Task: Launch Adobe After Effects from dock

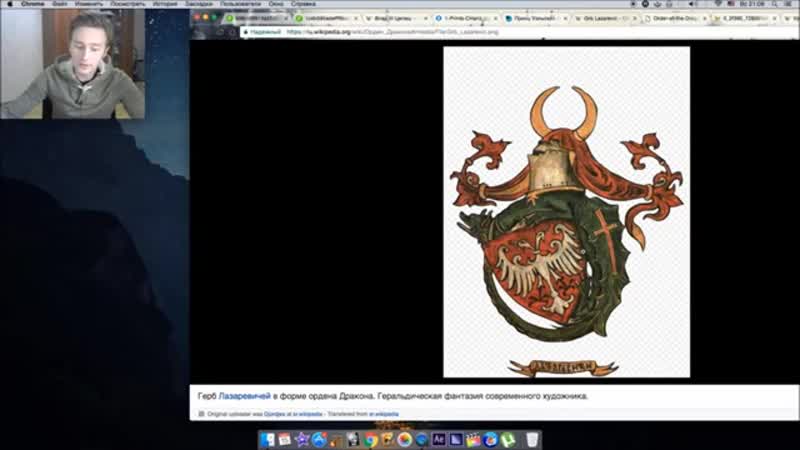Action: coord(439,439)
